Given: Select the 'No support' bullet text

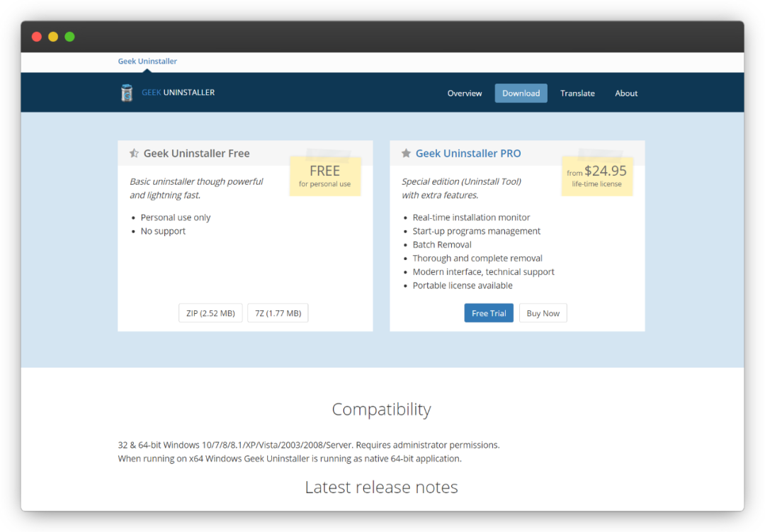Looking at the screenshot, I should (x=163, y=231).
